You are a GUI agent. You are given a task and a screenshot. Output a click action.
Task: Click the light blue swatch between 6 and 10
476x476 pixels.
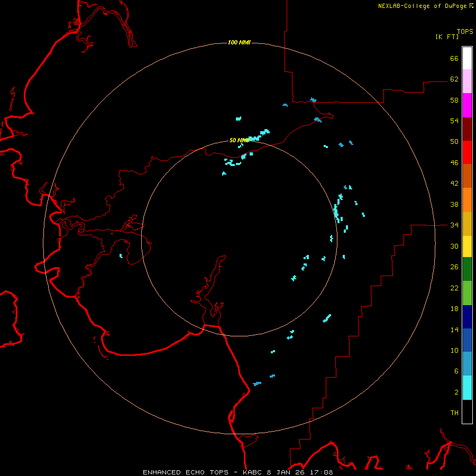[x=467, y=364]
